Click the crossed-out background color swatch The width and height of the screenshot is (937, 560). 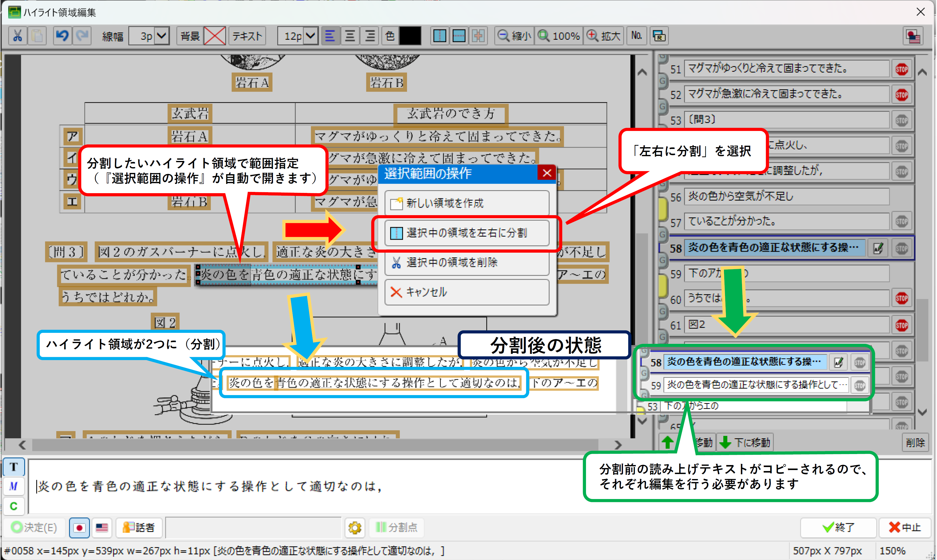tap(215, 36)
